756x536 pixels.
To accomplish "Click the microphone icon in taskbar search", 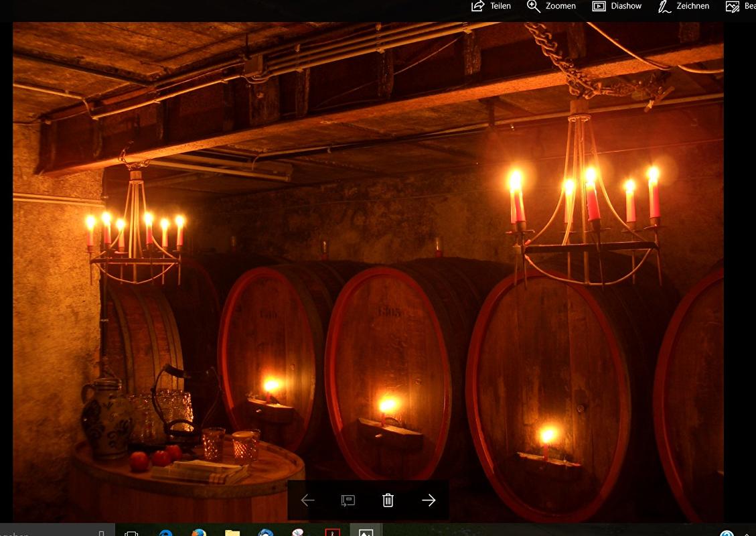I will click(101, 533).
